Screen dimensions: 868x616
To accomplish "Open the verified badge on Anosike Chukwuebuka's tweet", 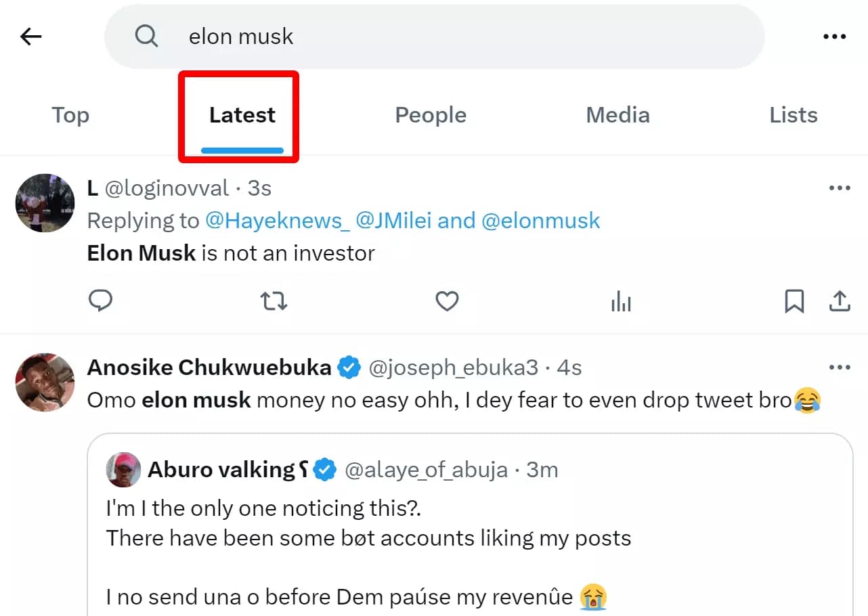I will 348,367.
